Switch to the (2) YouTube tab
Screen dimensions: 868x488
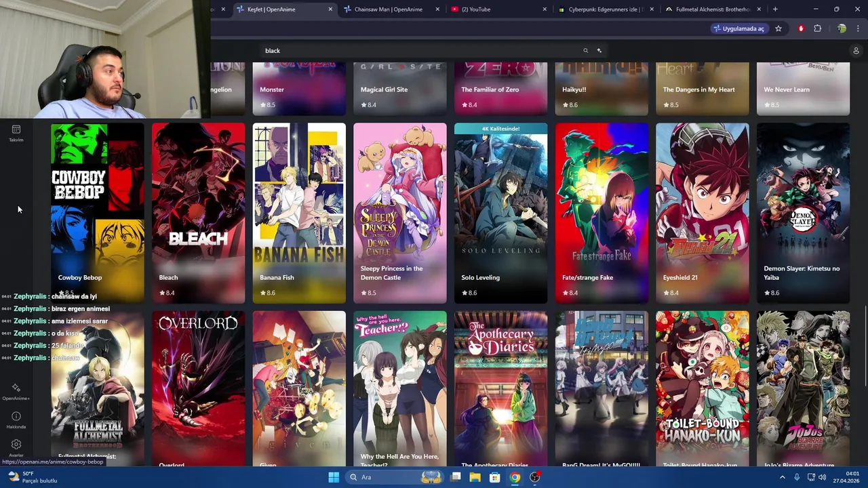[498, 9]
